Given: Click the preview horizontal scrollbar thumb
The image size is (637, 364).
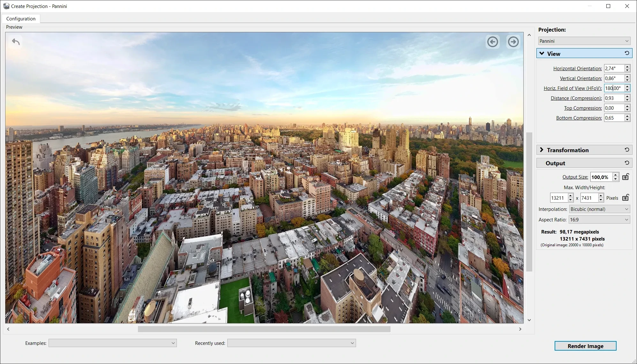Looking at the screenshot, I should tap(264, 329).
